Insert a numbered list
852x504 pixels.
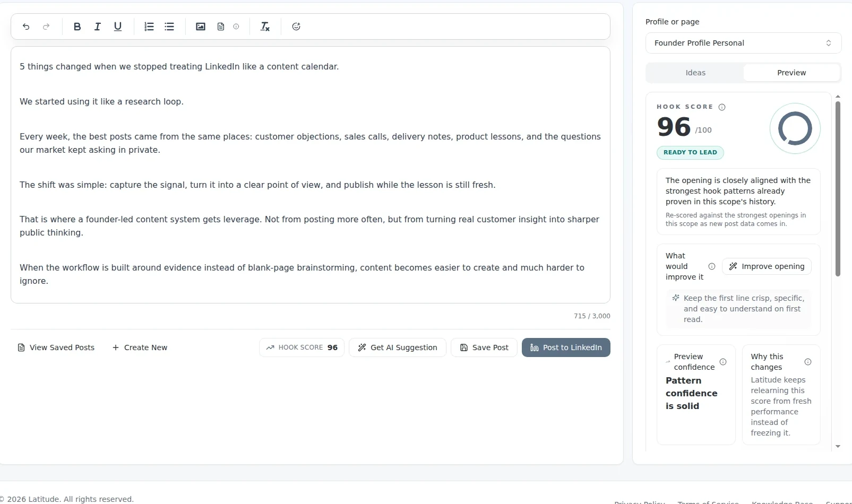pos(149,27)
